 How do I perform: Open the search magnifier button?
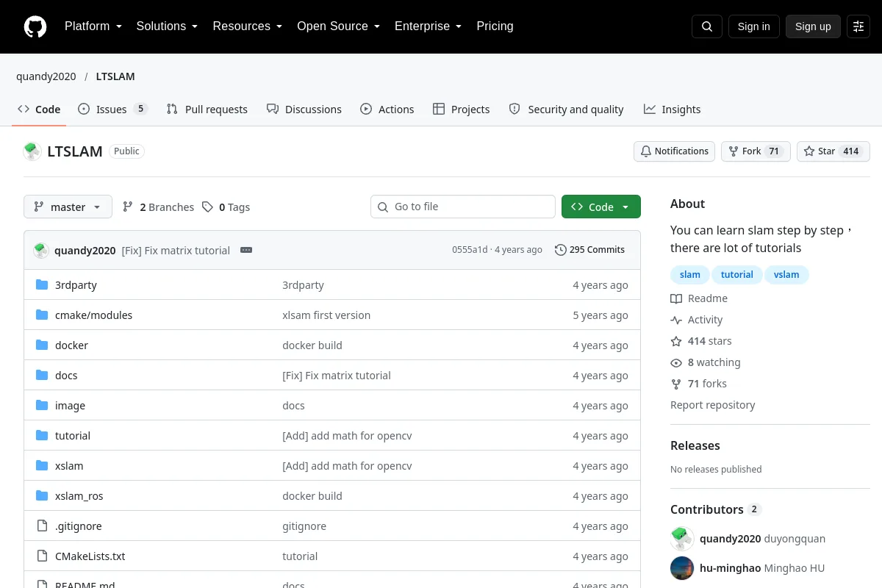pos(707,26)
